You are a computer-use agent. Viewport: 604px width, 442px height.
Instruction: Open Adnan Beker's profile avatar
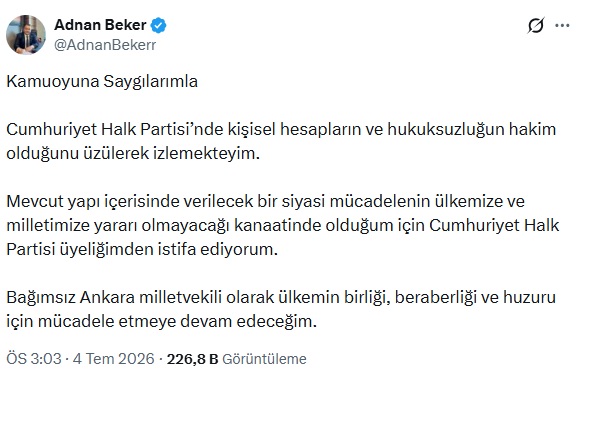click(26, 35)
